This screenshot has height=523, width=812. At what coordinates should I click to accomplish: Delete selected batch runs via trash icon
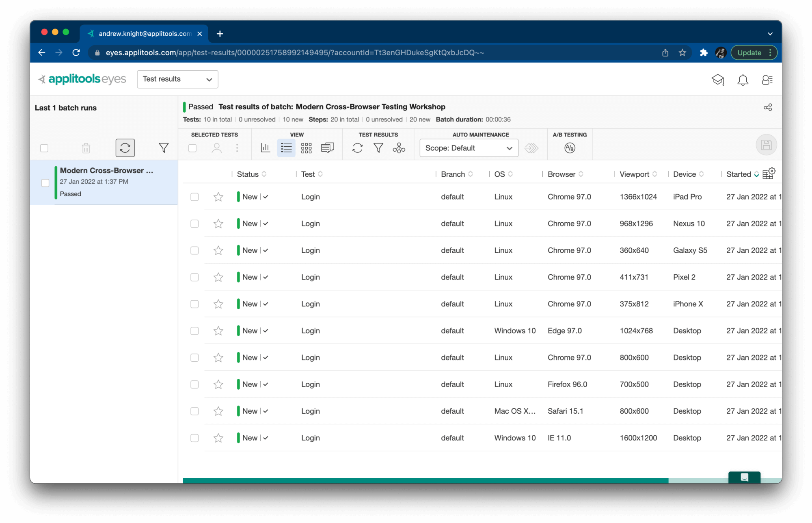pos(86,148)
